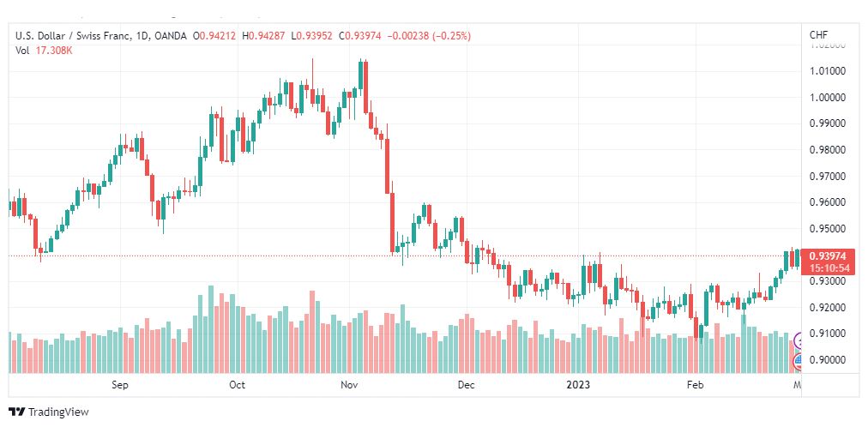Image resolution: width=868 pixels, height=427 pixels.
Task: Click the US flag economic event icon
Action: coord(799,362)
